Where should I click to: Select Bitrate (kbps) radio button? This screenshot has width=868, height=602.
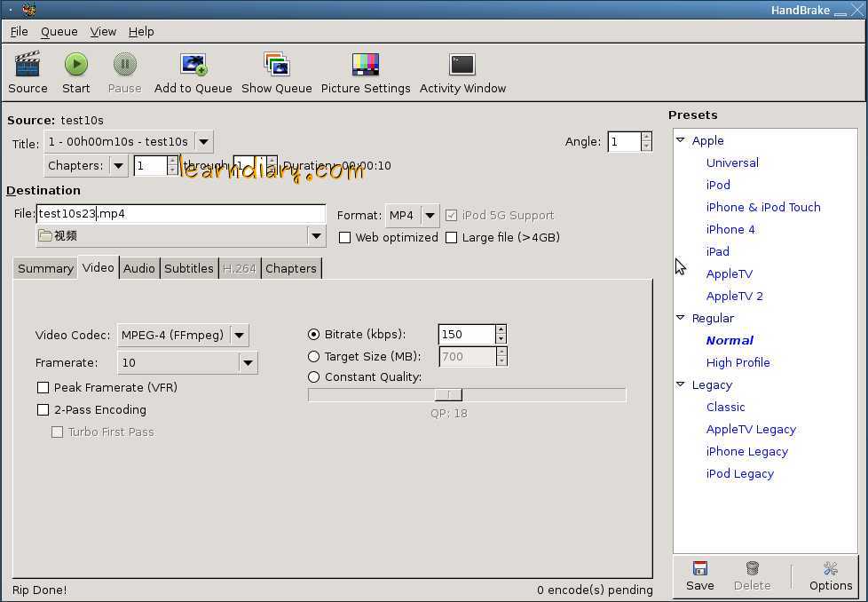click(x=314, y=335)
